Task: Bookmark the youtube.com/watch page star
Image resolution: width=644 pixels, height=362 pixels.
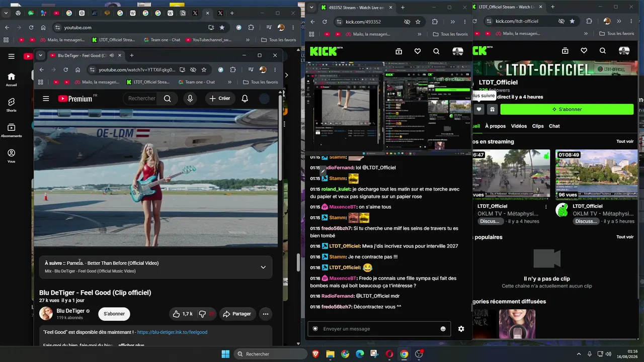Action: click(x=204, y=70)
